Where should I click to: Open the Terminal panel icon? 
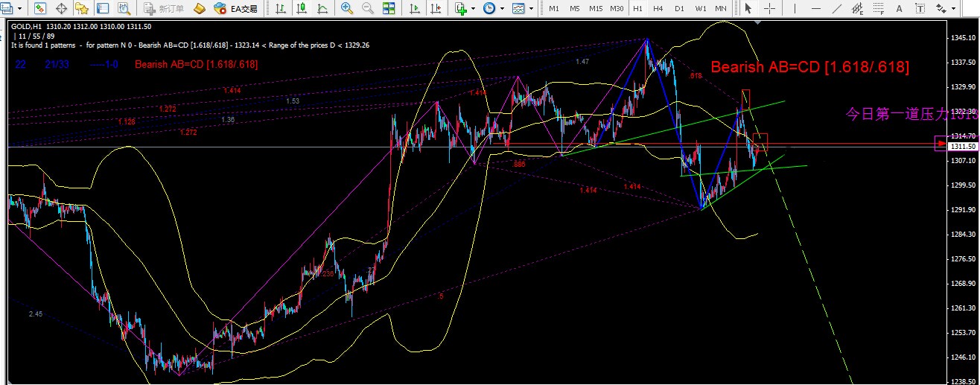(x=103, y=9)
